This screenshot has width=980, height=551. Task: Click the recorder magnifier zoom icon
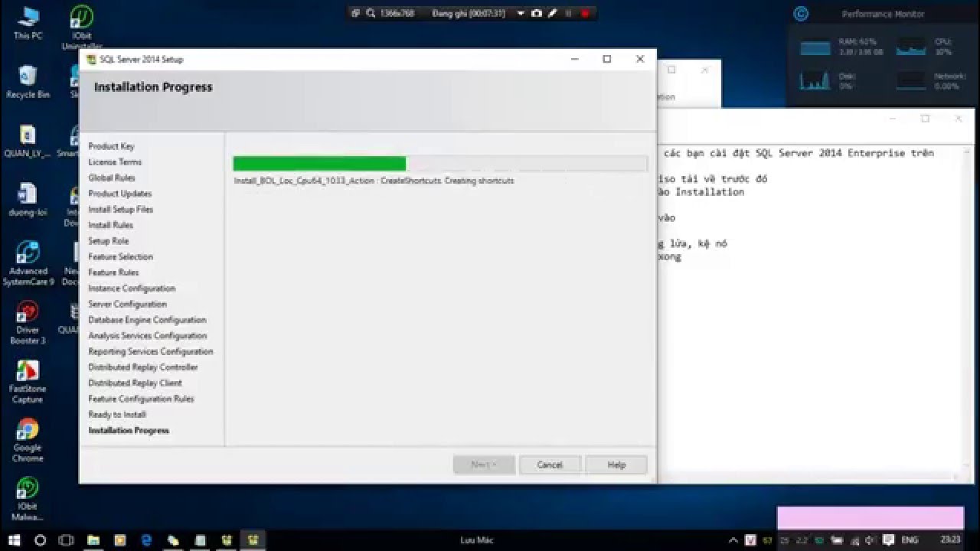(371, 13)
